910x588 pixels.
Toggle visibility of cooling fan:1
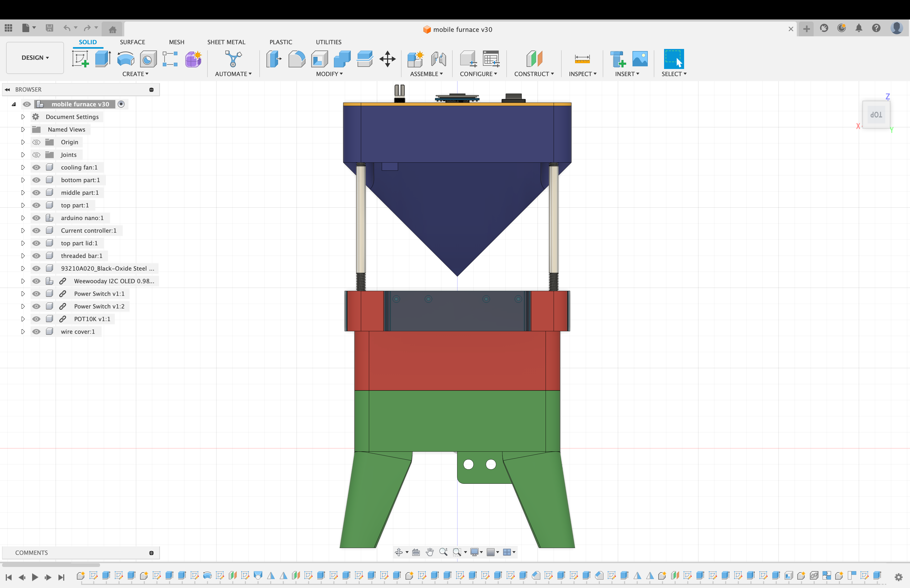(36, 167)
